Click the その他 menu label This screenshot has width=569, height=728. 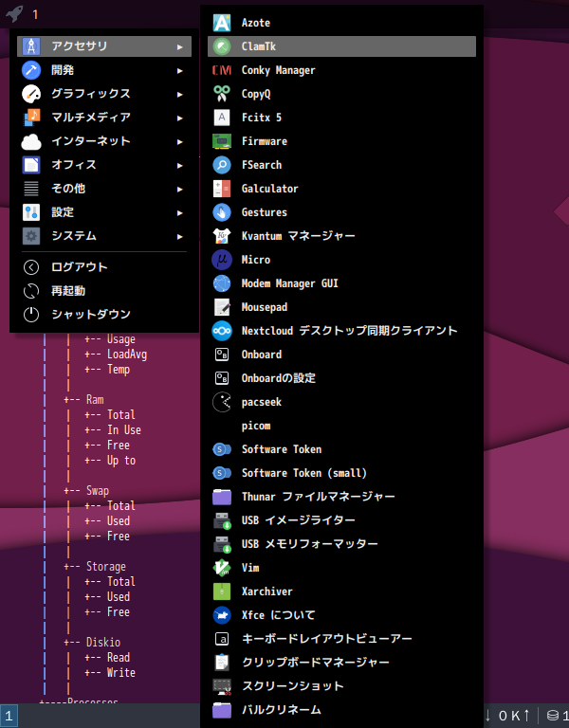(68, 189)
